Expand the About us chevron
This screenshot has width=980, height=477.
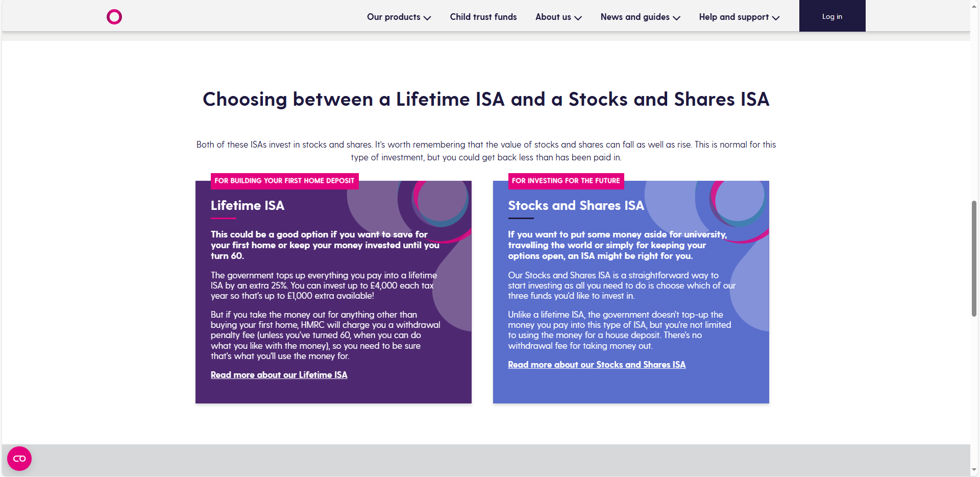578,18
